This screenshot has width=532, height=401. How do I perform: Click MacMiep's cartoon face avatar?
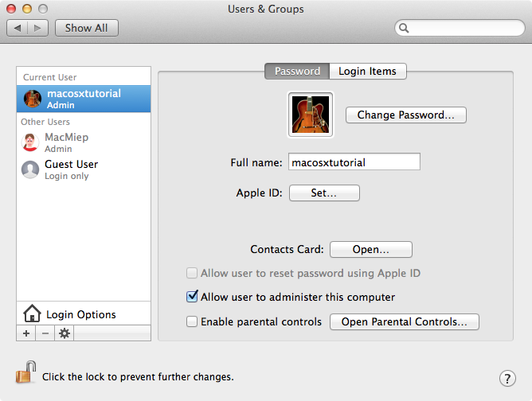pos(30,142)
